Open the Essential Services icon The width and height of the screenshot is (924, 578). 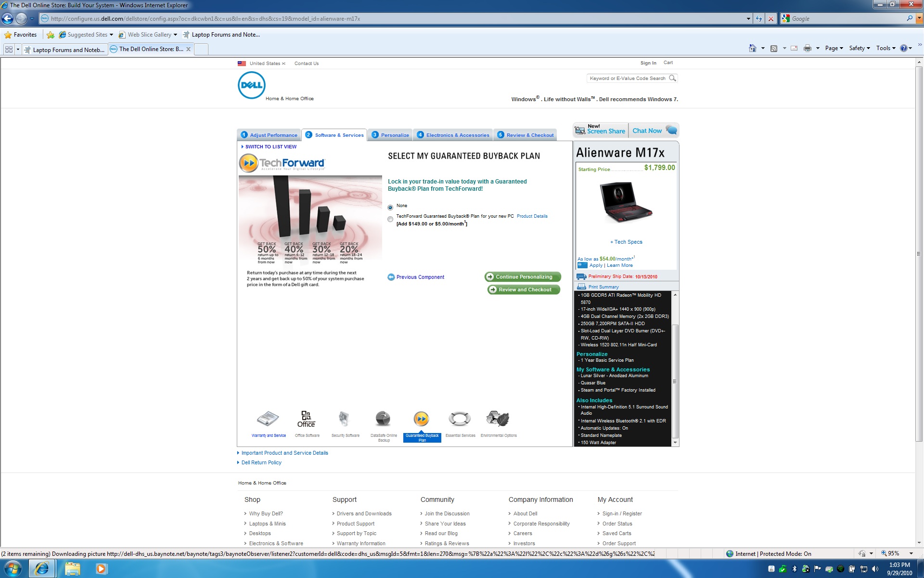tap(460, 419)
